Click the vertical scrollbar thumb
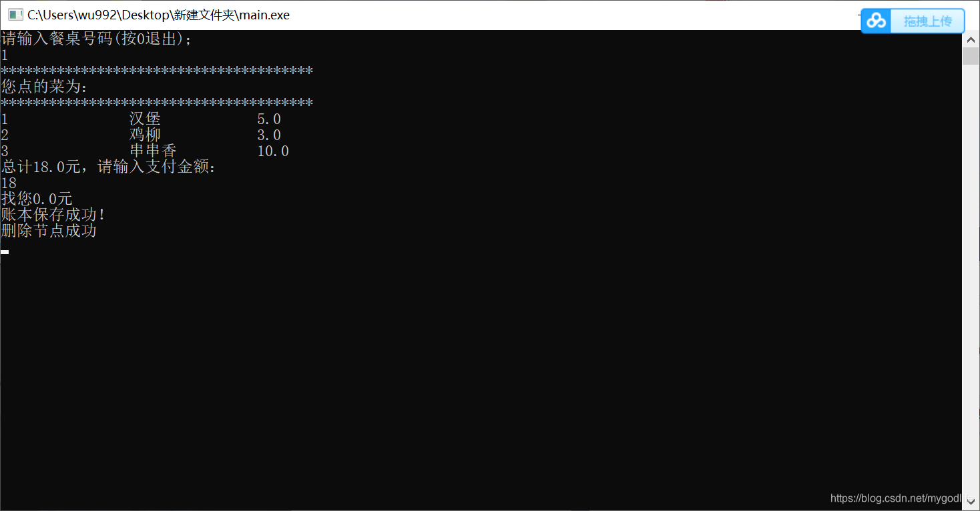This screenshot has width=980, height=511. tap(971, 56)
